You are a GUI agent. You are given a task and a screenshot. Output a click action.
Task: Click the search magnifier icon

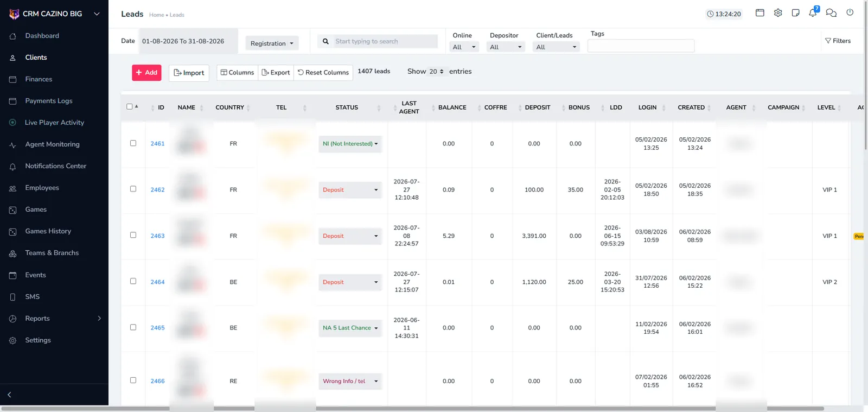(x=325, y=41)
